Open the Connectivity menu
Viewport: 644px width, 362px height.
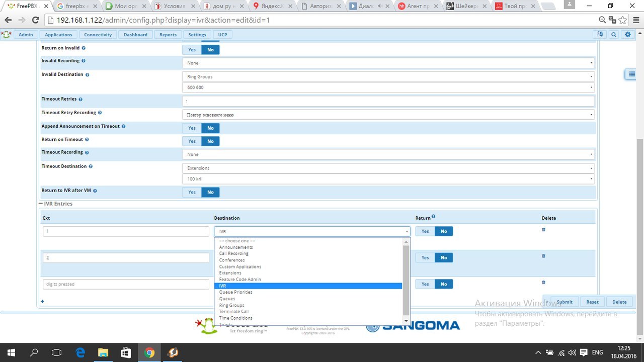click(x=98, y=35)
